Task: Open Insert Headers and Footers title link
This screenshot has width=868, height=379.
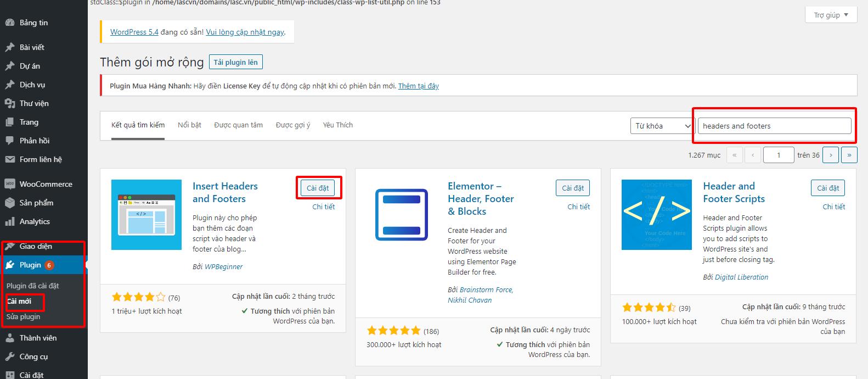Action: pos(225,192)
